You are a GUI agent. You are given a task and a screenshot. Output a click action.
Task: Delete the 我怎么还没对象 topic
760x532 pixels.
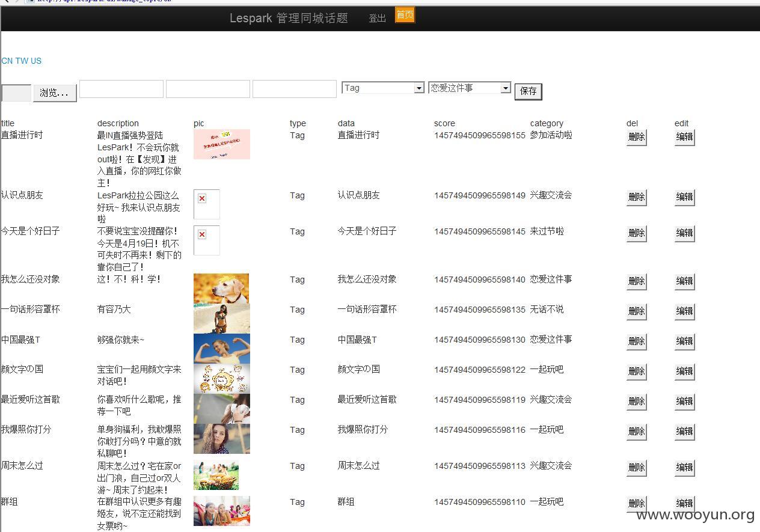click(636, 281)
